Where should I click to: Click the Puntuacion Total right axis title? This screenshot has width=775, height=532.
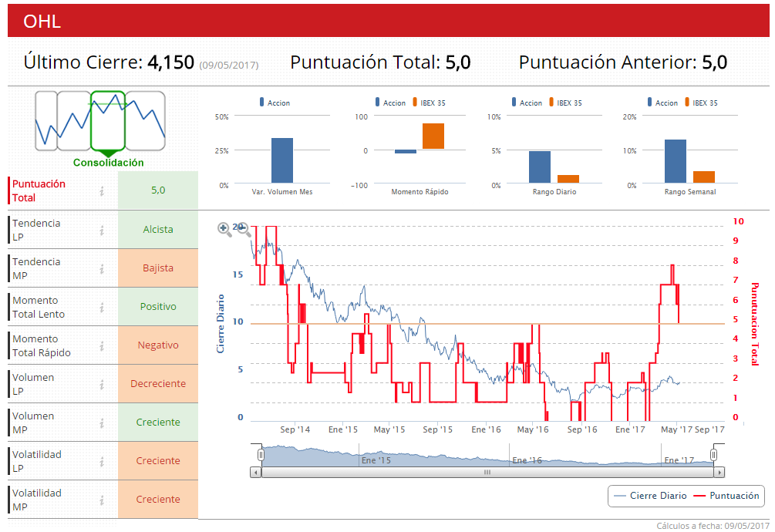[755, 324]
